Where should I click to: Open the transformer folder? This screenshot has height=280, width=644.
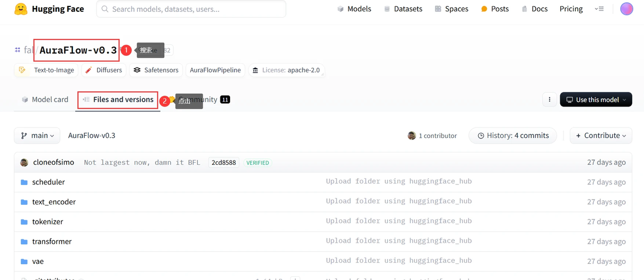pyautogui.click(x=52, y=242)
